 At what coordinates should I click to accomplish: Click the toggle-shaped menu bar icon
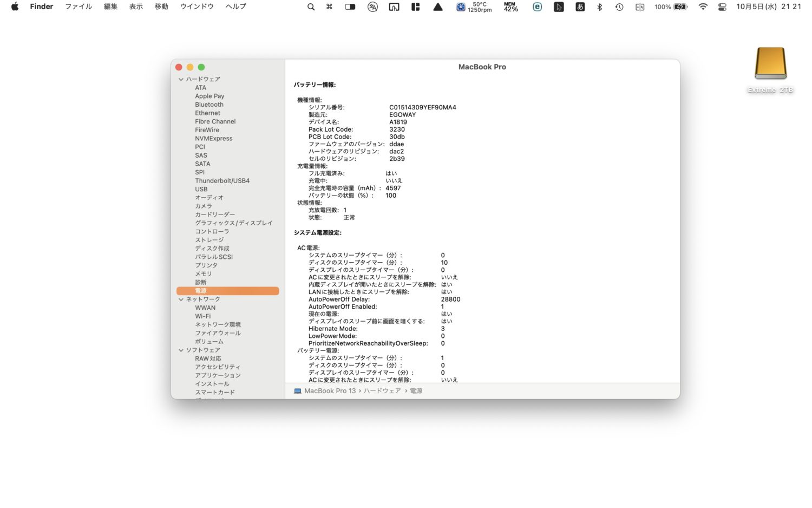(x=350, y=7)
